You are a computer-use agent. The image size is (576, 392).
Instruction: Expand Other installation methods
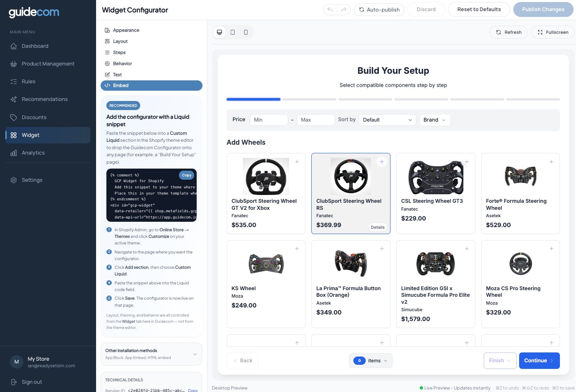click(x=151, y=354)
